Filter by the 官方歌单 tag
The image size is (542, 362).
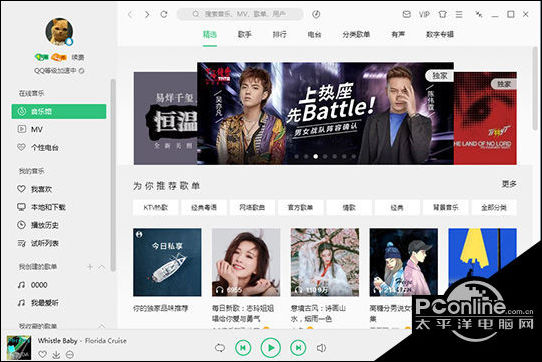click(x=301, y=207)
